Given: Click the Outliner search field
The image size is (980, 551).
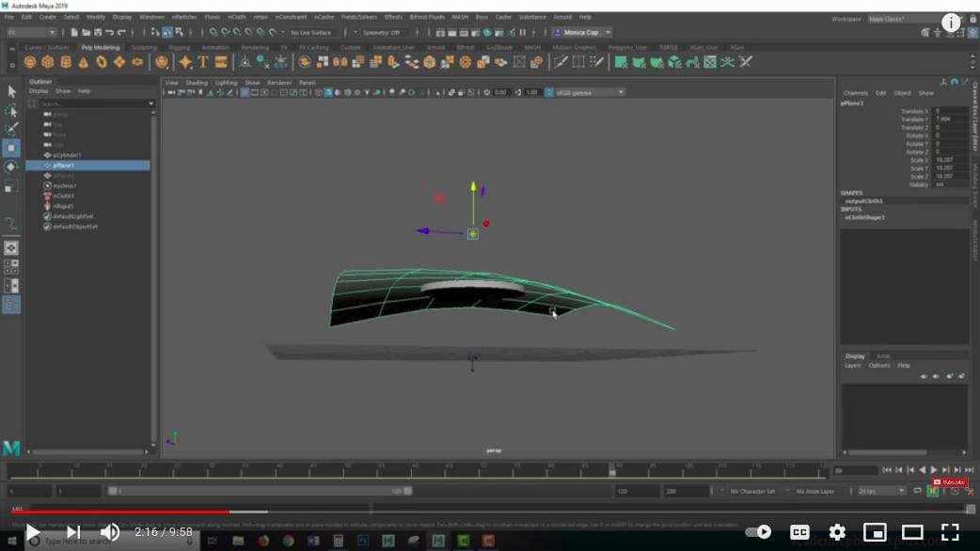Looking at the screenshot, I should (92, 103).
